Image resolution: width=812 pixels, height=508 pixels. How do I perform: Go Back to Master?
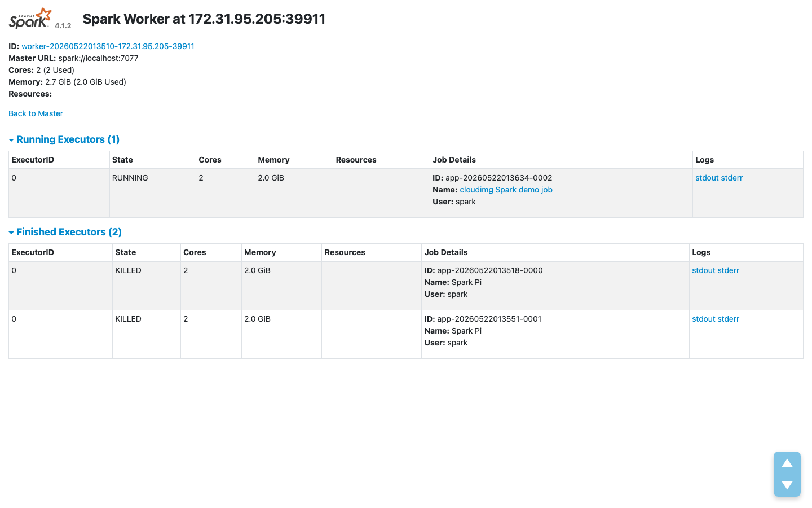click(36, 113)
